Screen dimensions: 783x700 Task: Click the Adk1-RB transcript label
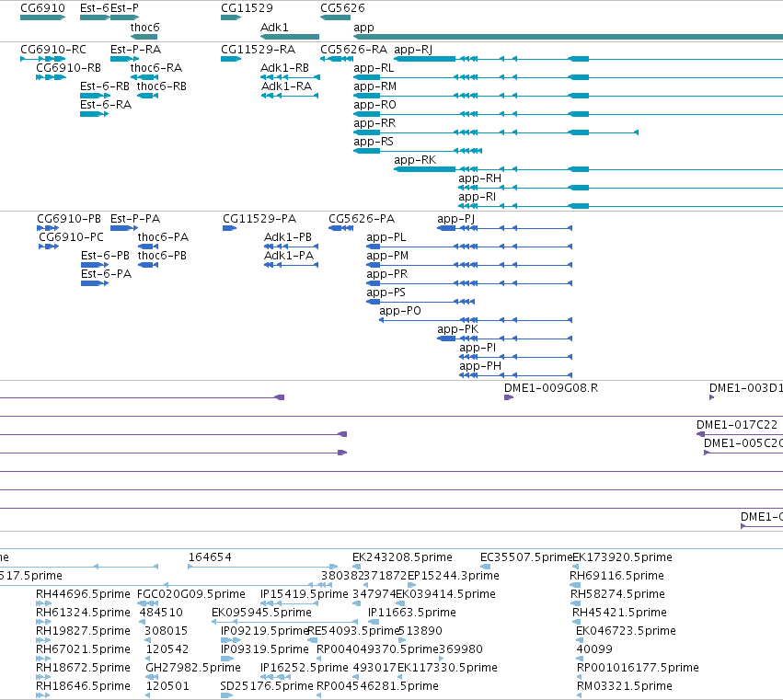[284, 68]
